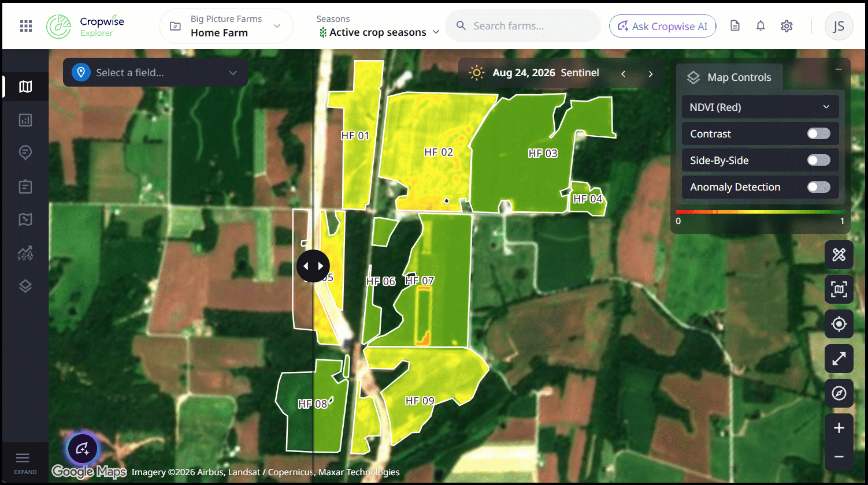
Task: Open the Home Farm selector dropdown
Action: click(226, 26)
